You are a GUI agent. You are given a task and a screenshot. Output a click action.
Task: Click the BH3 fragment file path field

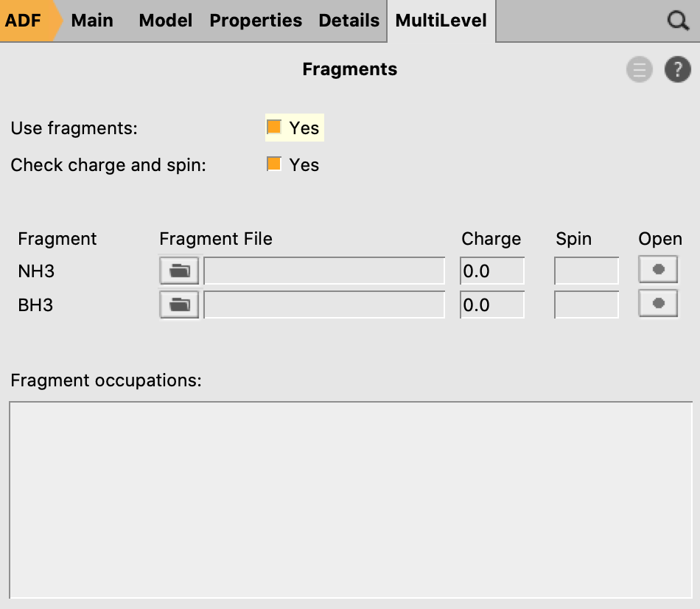click(x=324, y=304)
